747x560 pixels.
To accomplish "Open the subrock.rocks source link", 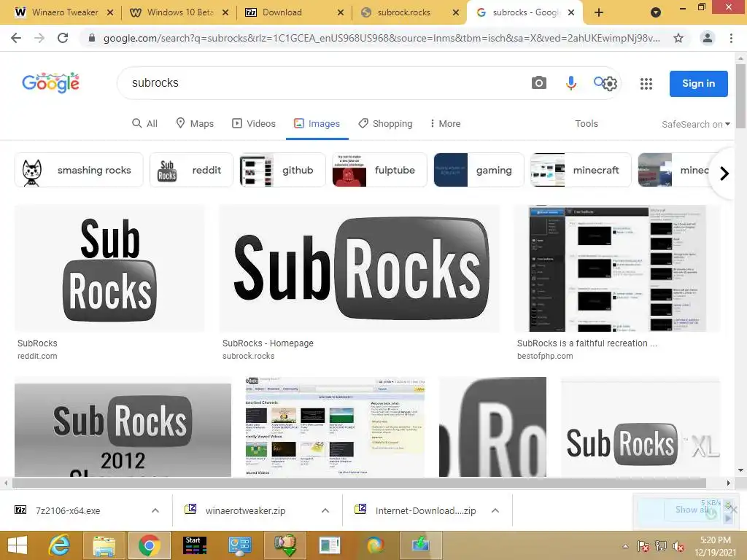I will point(248,356).
